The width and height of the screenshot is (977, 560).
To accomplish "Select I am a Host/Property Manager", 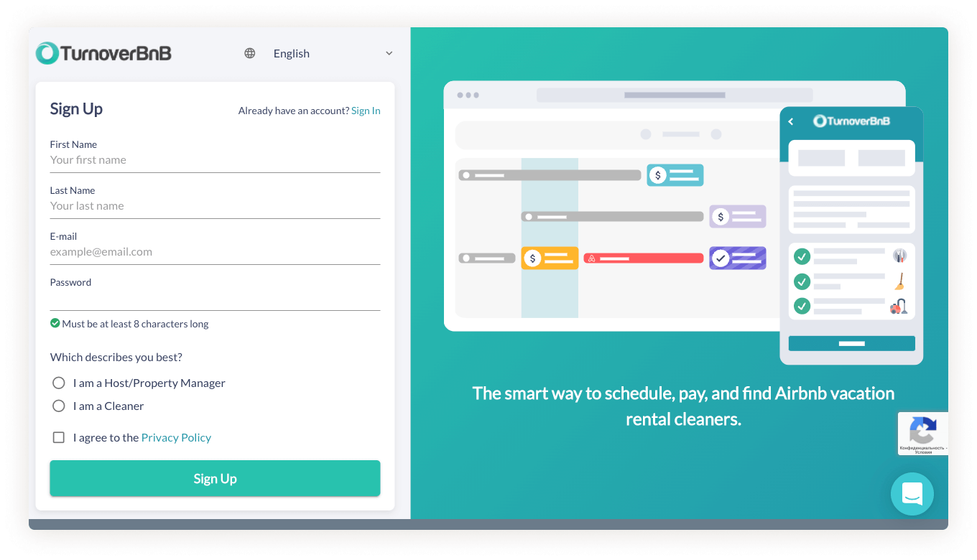I will tap(59, 383).
